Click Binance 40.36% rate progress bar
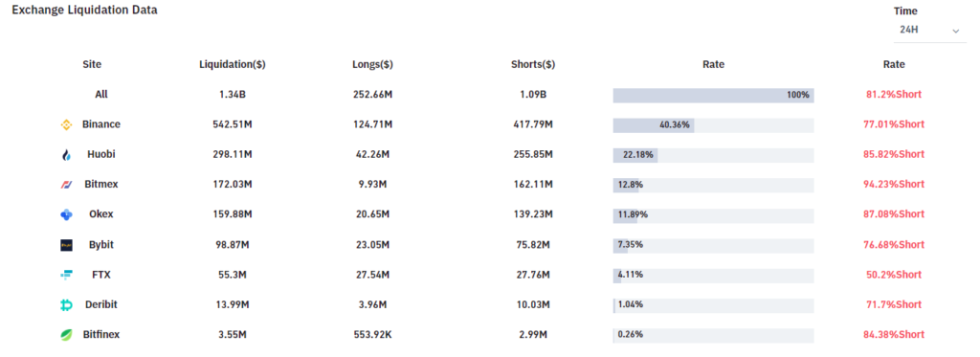 tap(713, 125)
